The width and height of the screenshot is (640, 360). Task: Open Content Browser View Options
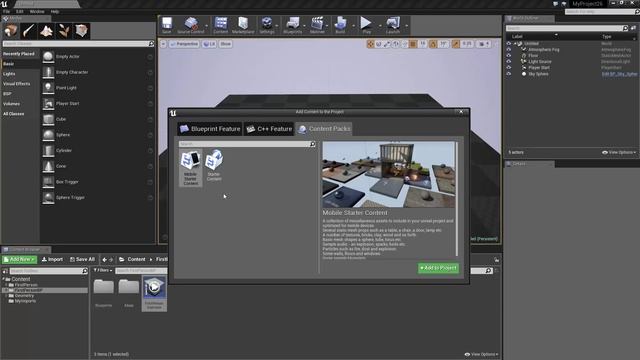(481, 354)
